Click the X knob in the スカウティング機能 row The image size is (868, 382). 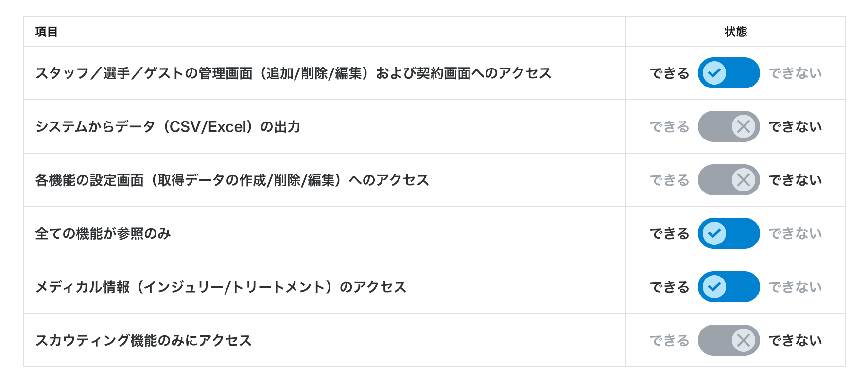pyautogui.click(x=744, y=340)
